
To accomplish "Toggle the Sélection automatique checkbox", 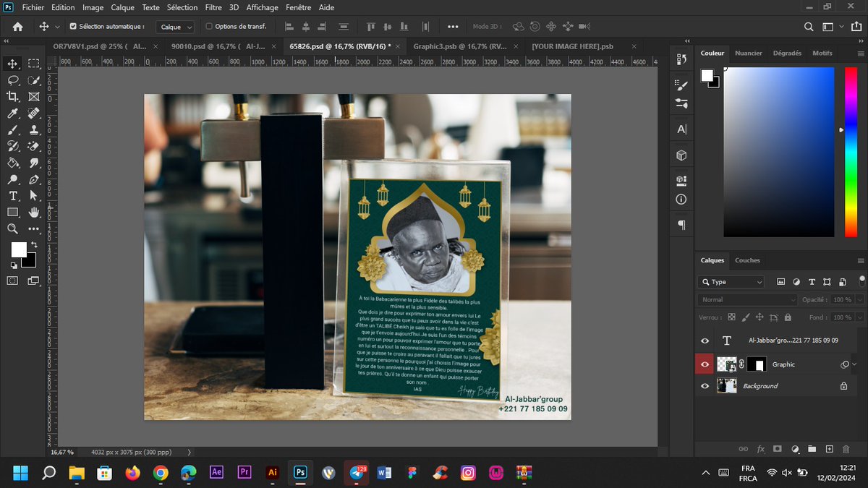I will 73,27.
